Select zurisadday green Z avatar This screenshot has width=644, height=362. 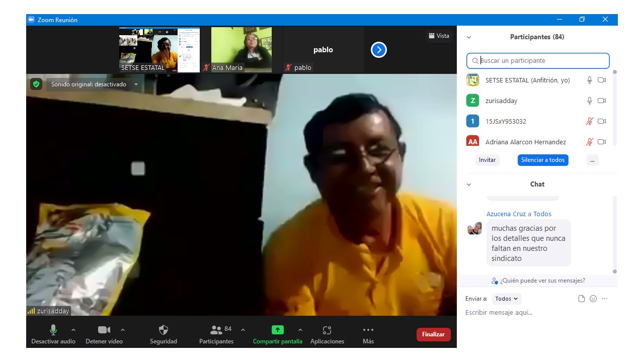tap(472, 101)
